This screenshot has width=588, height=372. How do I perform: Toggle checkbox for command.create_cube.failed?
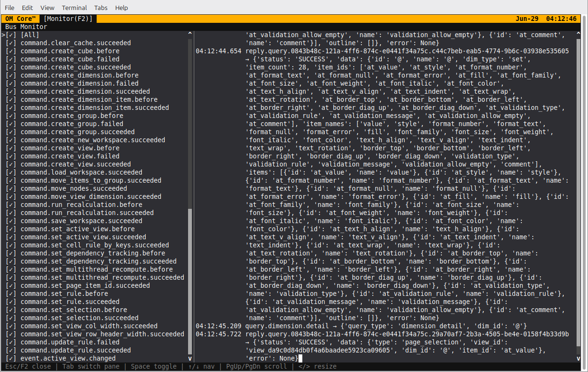point(11,59)
